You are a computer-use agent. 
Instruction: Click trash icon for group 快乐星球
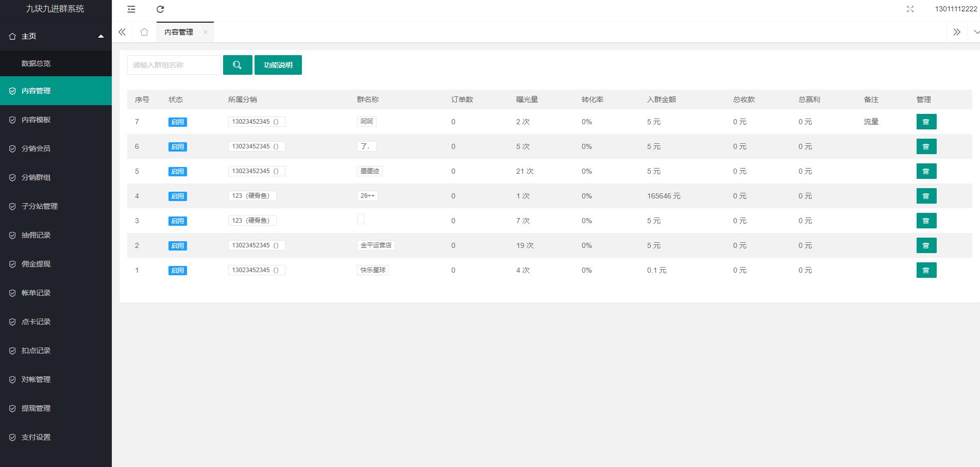pyautogui.click(x=926, y=270)
